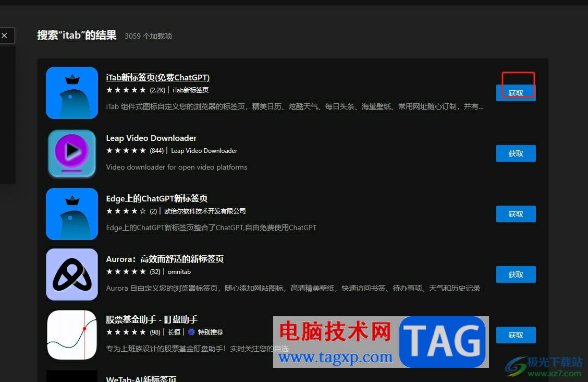Viewport: 588px width, 382px height.
Task: Click 获取 for 股票基金助手
Action: click(x=516, y=335)
